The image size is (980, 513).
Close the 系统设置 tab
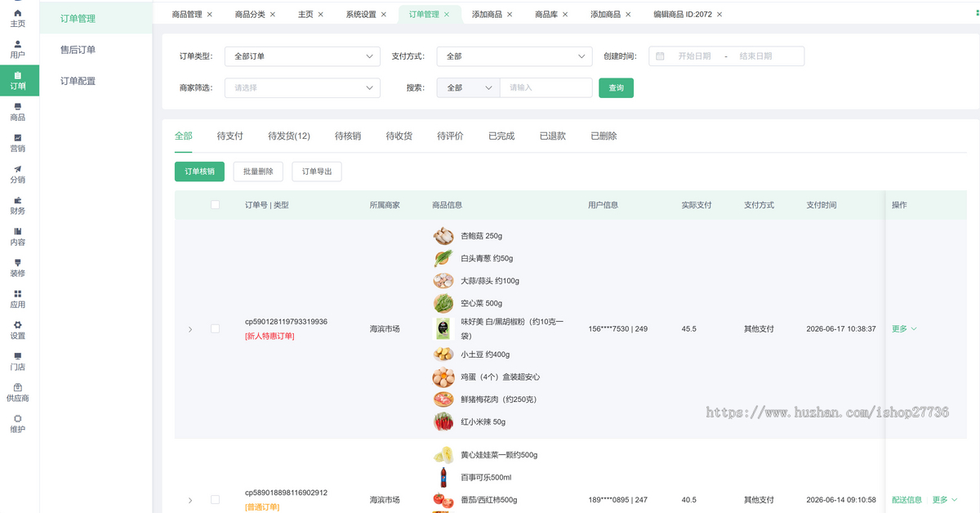coord(384,15)
